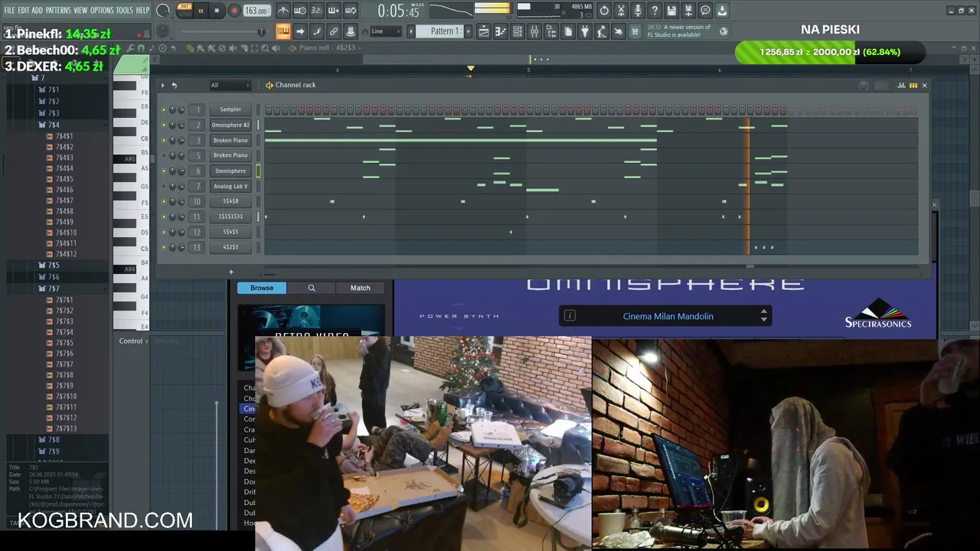Open the FILE menu
The height and width of the screenshot is (551, 980).
pos(9,10)
